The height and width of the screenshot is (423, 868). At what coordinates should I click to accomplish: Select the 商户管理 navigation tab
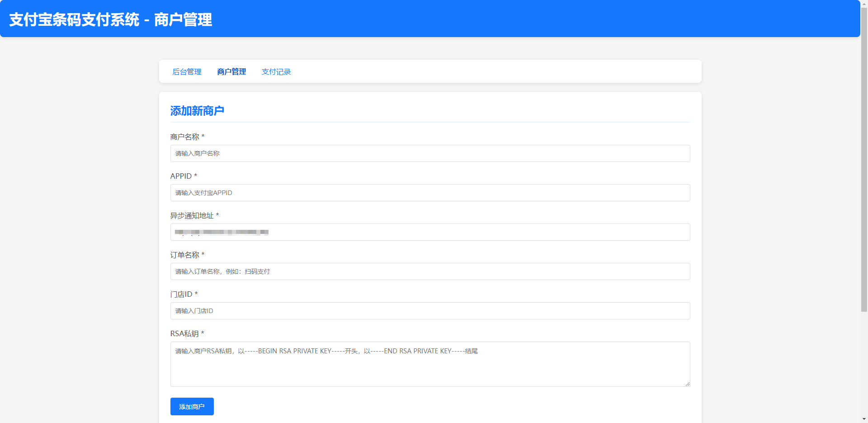pos(231,71)
